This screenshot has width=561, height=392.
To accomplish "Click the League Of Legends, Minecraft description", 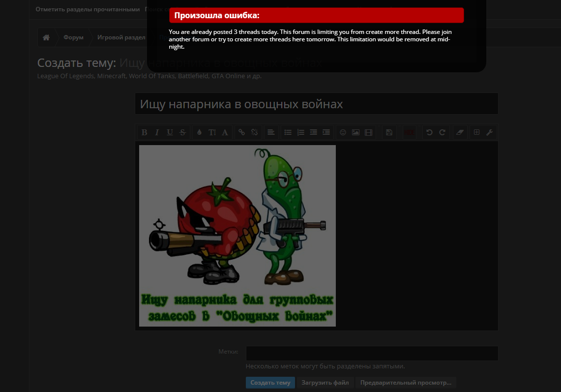I will 149,76.
